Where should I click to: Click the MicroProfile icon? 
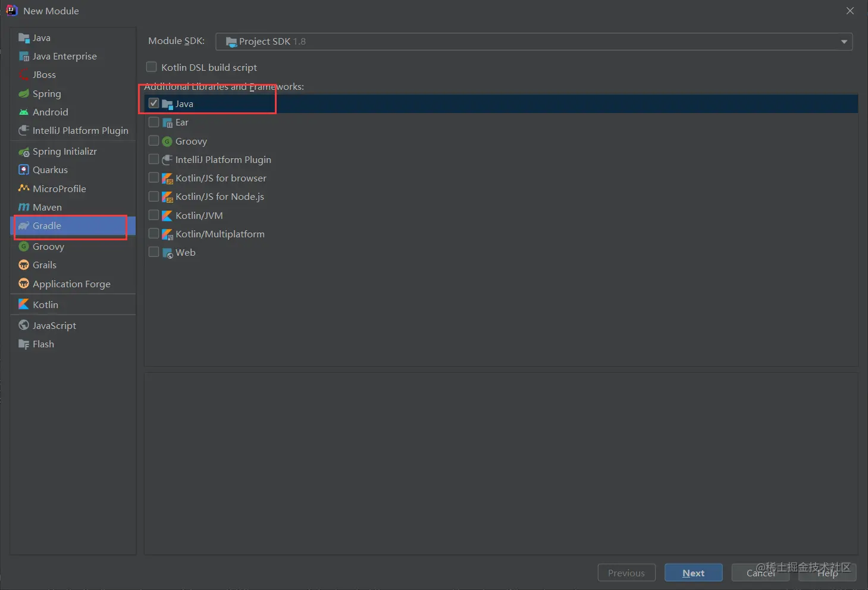coord(24,189)
